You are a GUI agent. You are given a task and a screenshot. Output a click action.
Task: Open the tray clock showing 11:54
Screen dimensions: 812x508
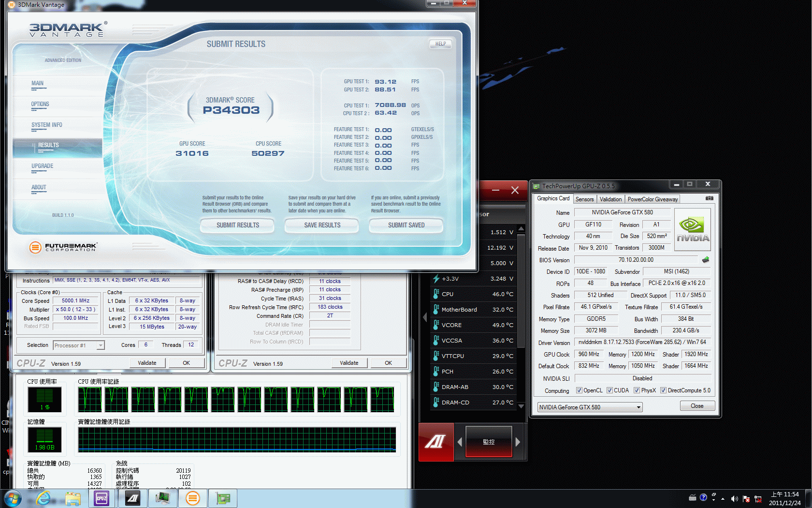pyautogui.click(x=785, y=498)
